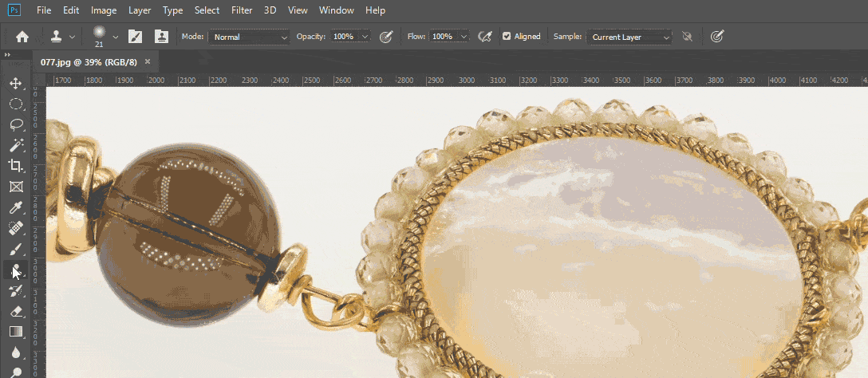Select the Clone Stamp tool
Viewport: 868px width, 378px height.
pos(15,270)
